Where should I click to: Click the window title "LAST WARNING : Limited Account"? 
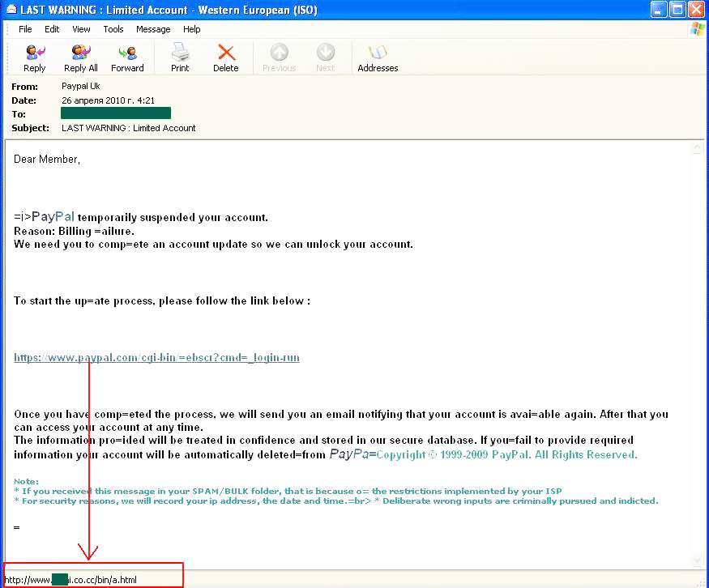pyautogui.click(x=104, y=10)
